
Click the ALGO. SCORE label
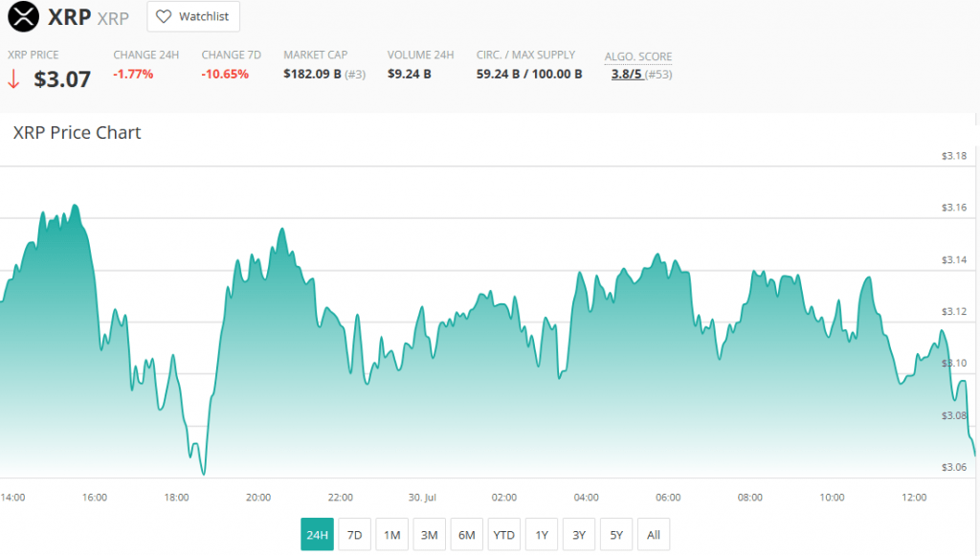(x=637, y=56)
